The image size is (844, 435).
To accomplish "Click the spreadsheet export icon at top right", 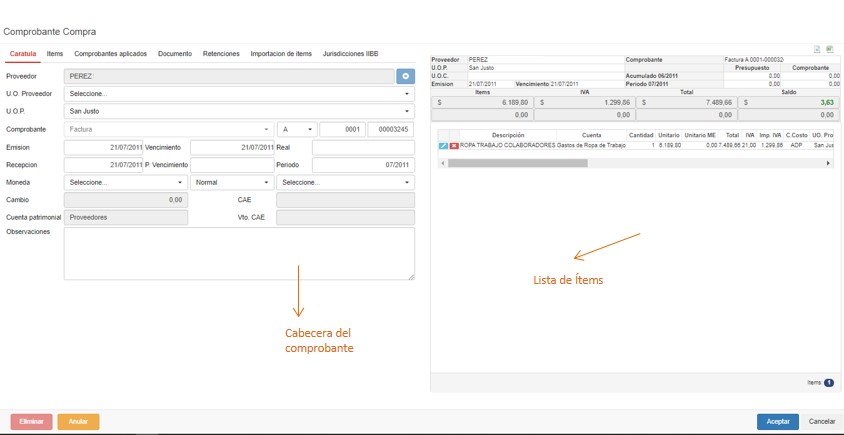I will pos(830,49).
